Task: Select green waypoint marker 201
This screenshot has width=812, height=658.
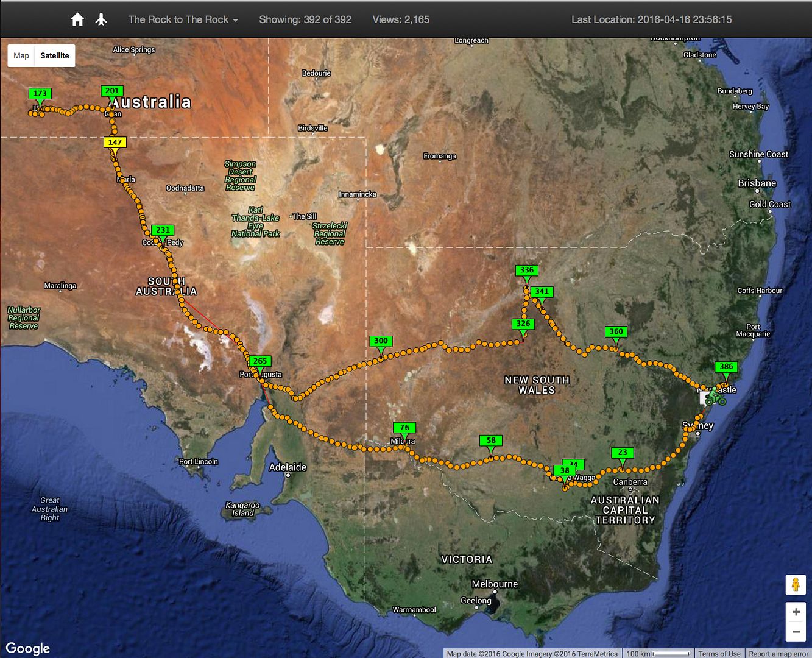Action: [x=112, y=91]
